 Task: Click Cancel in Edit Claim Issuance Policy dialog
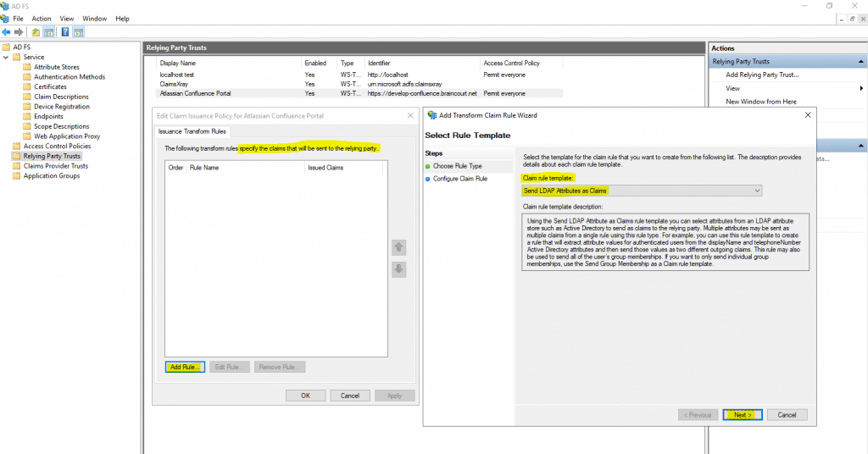pos(350,396)
